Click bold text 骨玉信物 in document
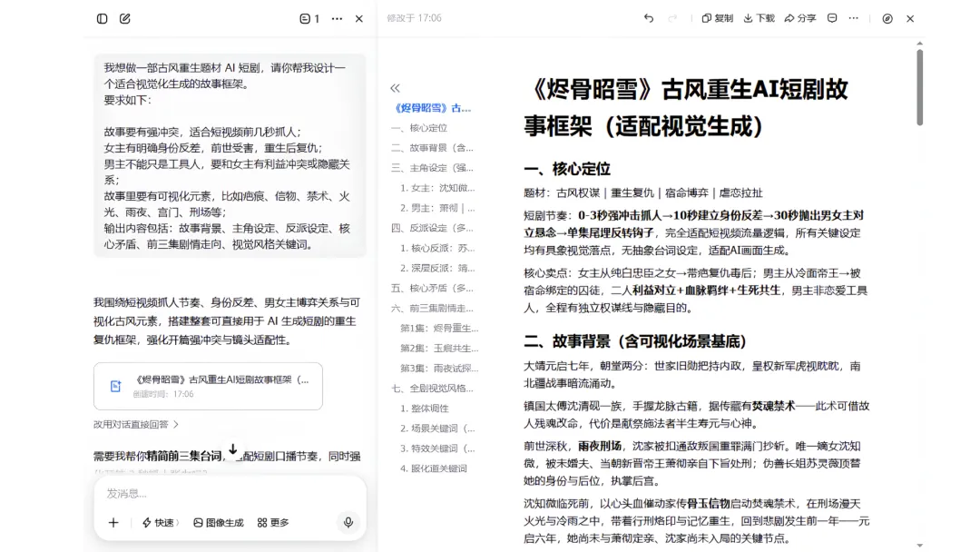The width and height of the screenshot is (980, 552). [708, 504]
